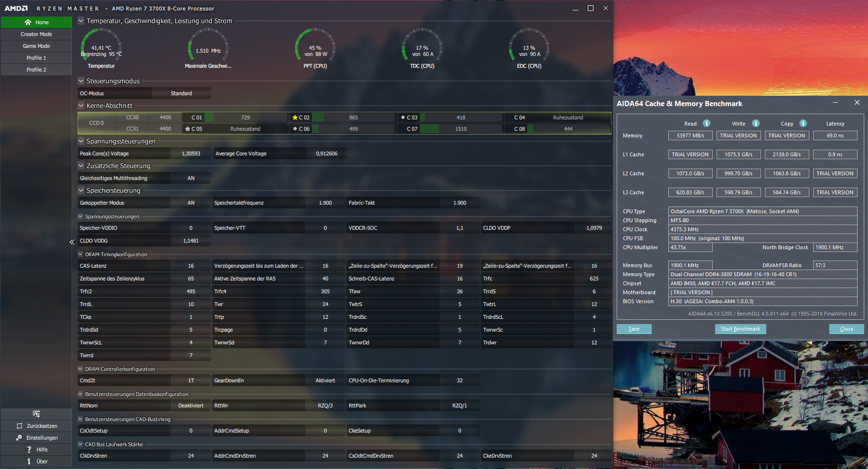This screenshot has width=868, height=469.
Task: Click core C 07 usage bar
Action: (x=461, y=129)
